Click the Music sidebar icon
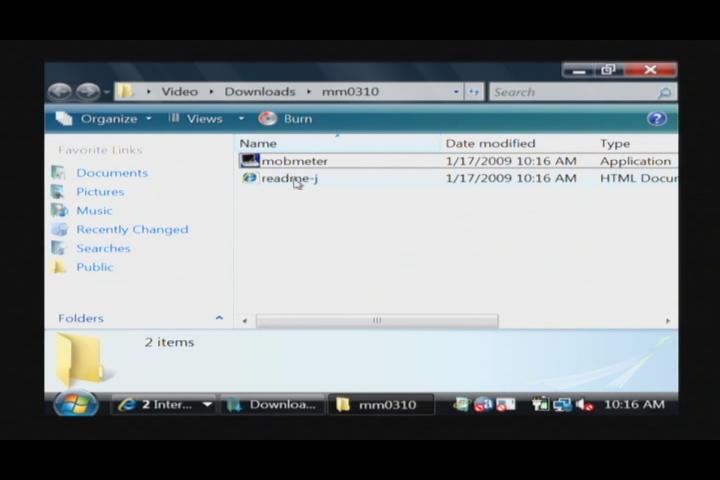720x480 pixels. coord(59,210)
